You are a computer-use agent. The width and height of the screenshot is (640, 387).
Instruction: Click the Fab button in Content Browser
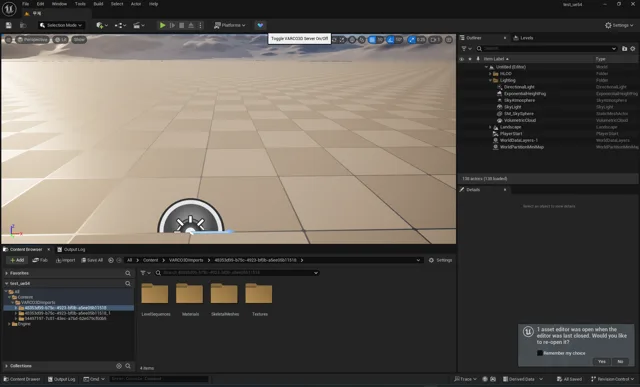click(x=40, y=260)
